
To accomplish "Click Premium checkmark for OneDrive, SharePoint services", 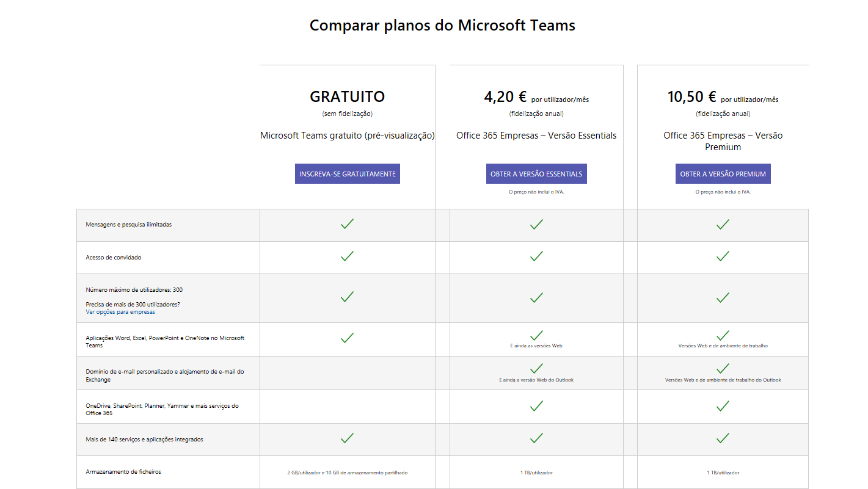I will (723, 406).
